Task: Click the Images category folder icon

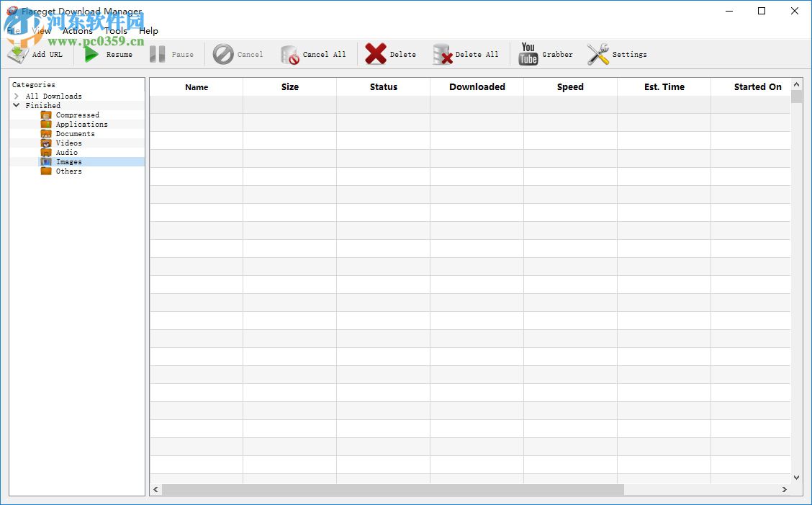Action: point(46,162)
